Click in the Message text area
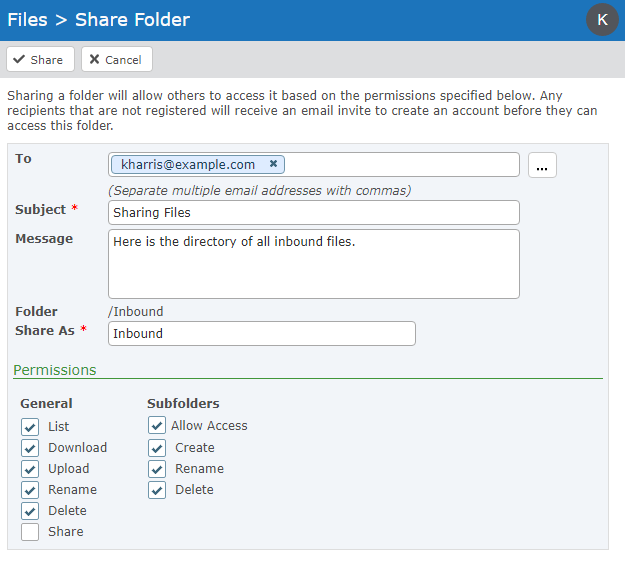The height and width of the screenshot is (561, 625). point(314,264)
